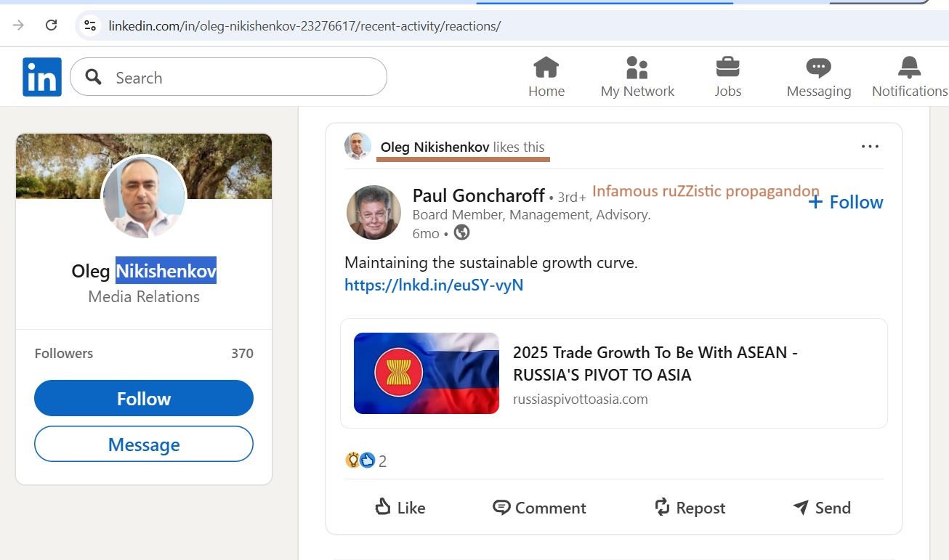
Task: Open the ASEAN Russia flag article thumbnail
Action: pyautogui.click(x=427, y=373)
